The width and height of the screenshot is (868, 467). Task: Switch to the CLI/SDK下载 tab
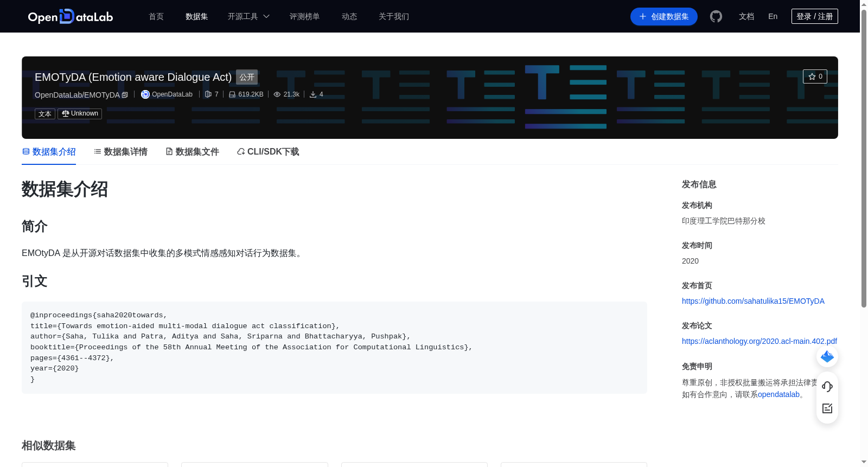click(268, 152)
